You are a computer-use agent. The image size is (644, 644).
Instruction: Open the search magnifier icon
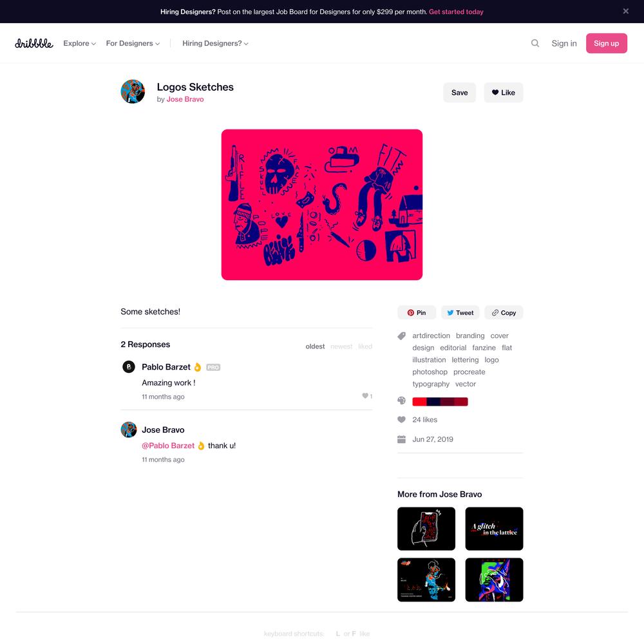coord(535,43)
